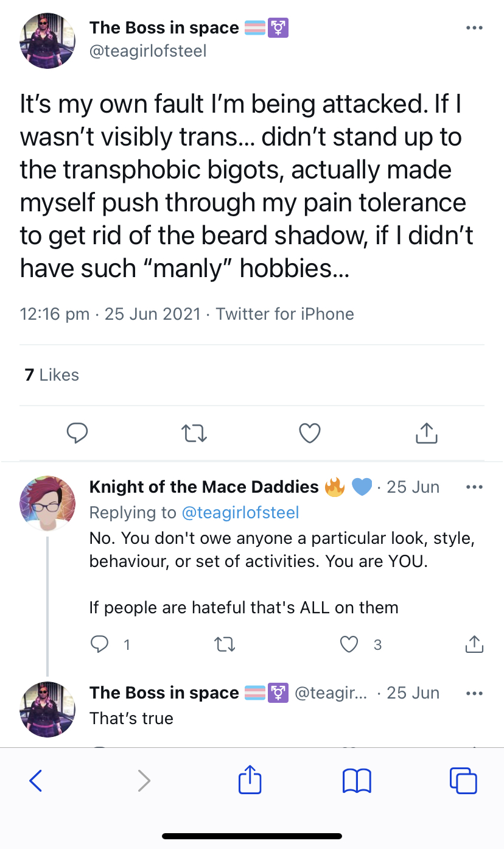Share the Knight of the Mace Daddies reply
The image size is (504, 849).
pos(474,644)
